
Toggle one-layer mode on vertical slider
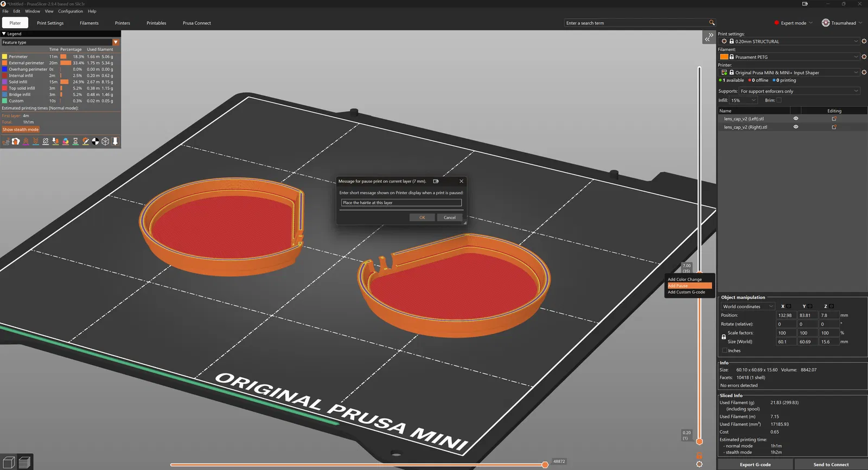point(699,455)
